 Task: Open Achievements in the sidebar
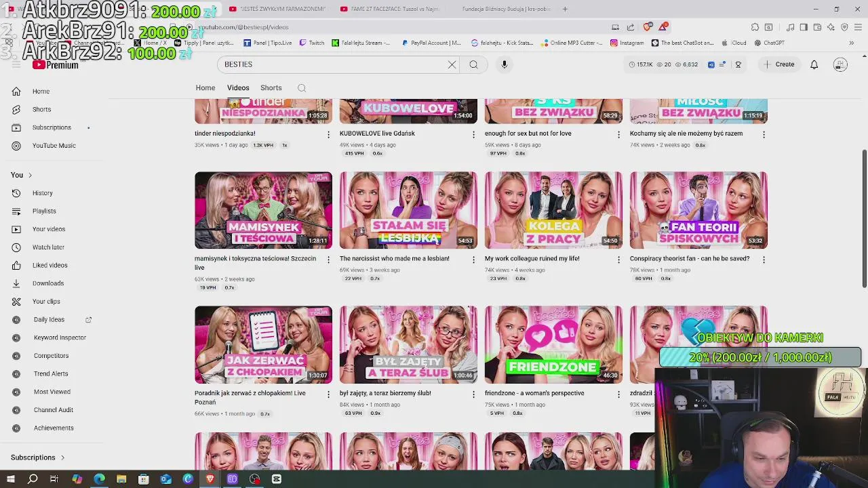pos(54,428)
